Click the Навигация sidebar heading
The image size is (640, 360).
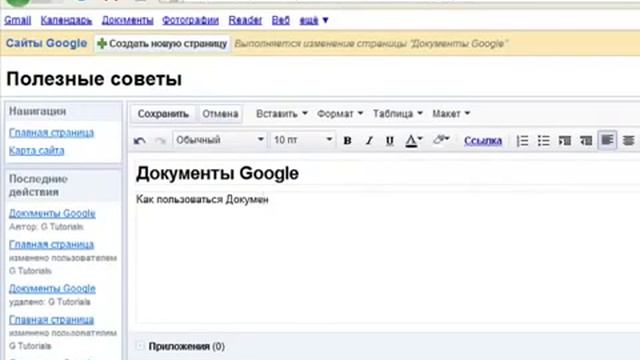37,111
